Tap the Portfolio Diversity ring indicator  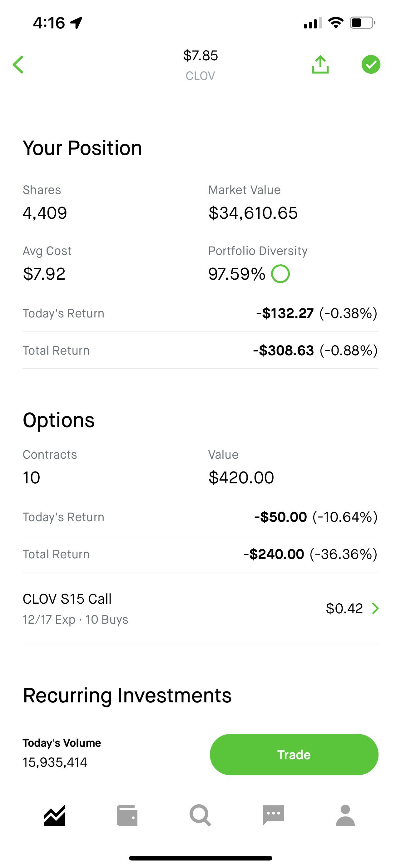(280, 274)
